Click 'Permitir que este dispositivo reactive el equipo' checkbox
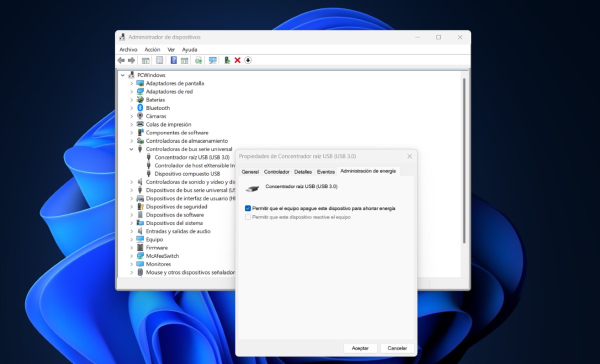Viewport: 600px width, 364px height. (x=248, y=217)
